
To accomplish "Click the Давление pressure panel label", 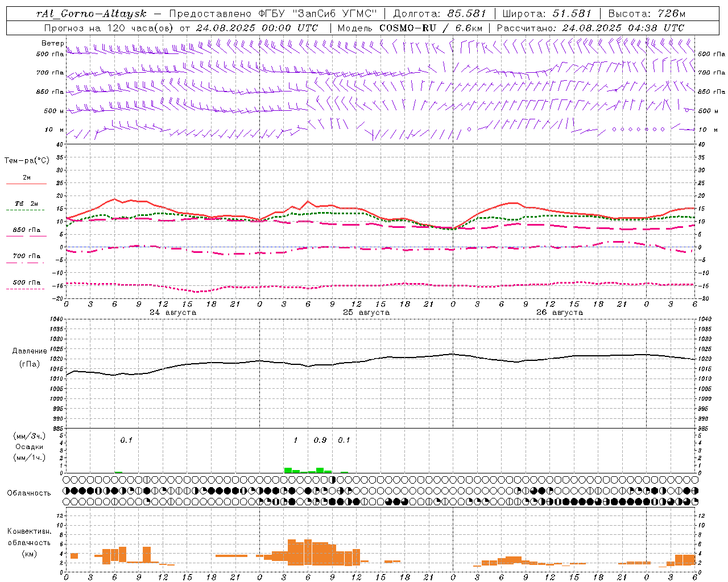I will 30,351.
